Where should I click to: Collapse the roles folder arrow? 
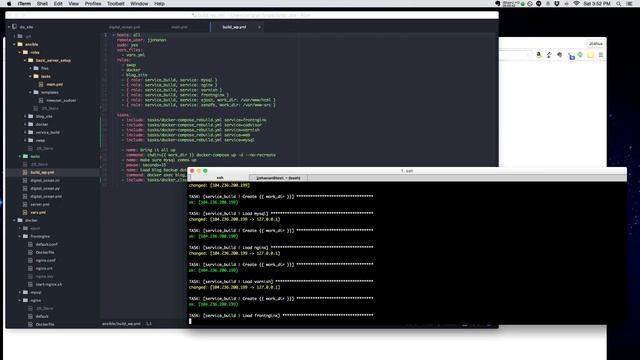pos(20,52)
